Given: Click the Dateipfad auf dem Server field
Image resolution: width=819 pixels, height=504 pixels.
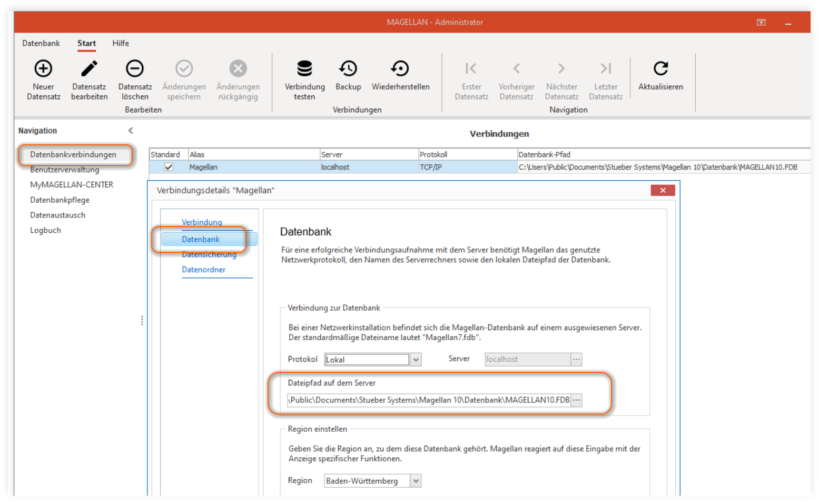Looking at the screenshot, I should pyautogui.click(x=429, y=400).
